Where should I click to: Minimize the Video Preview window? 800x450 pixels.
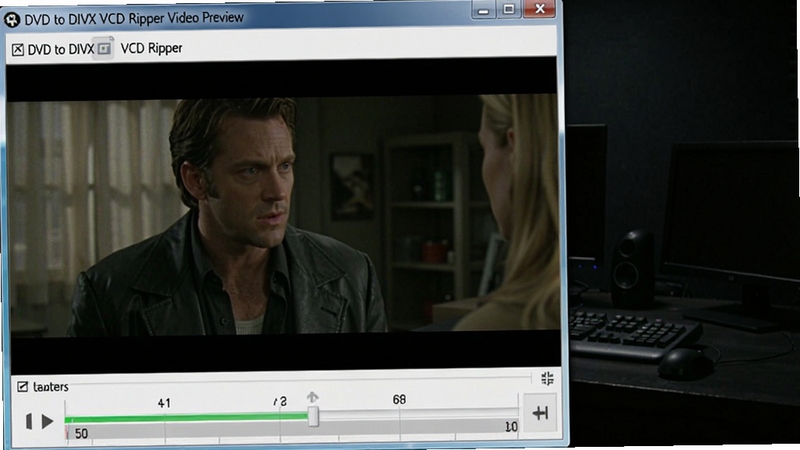pyautogui.click(x=483, y=10)
